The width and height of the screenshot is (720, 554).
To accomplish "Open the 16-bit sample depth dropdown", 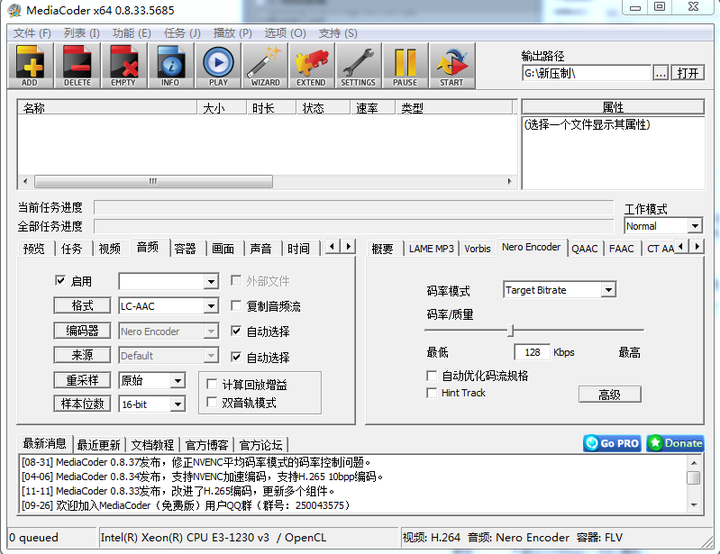I will [x=152, y=404].
